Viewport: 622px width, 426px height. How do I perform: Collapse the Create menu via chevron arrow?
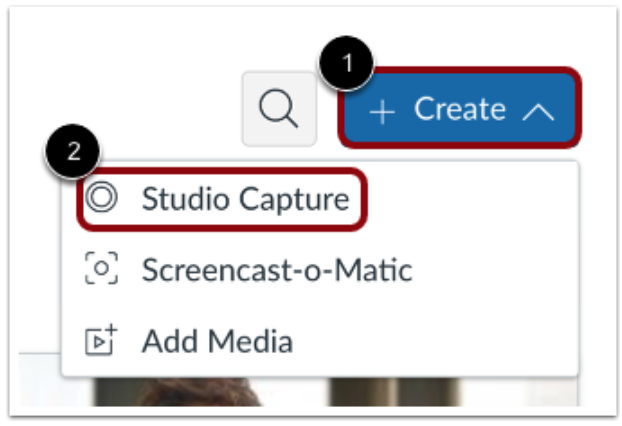pyautogui.click(x=538, y=111)
